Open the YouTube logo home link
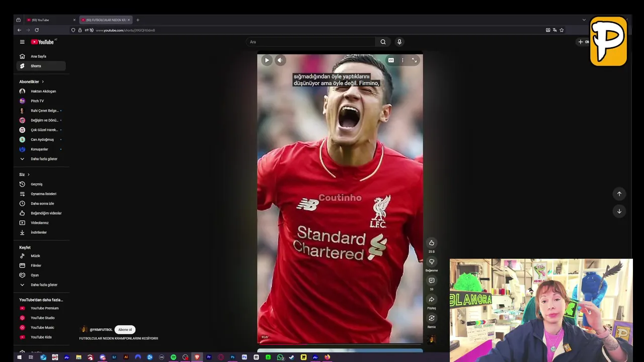Screen dimensions: 644x362 click(43, 42)
